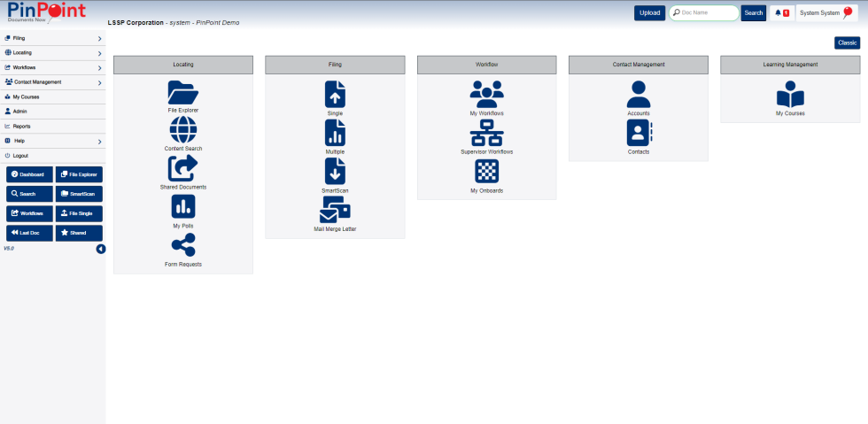This screenshot has height=424, width=868.
Task: Expand the Locating sidebar menu
Action: [x=51, y=53]
